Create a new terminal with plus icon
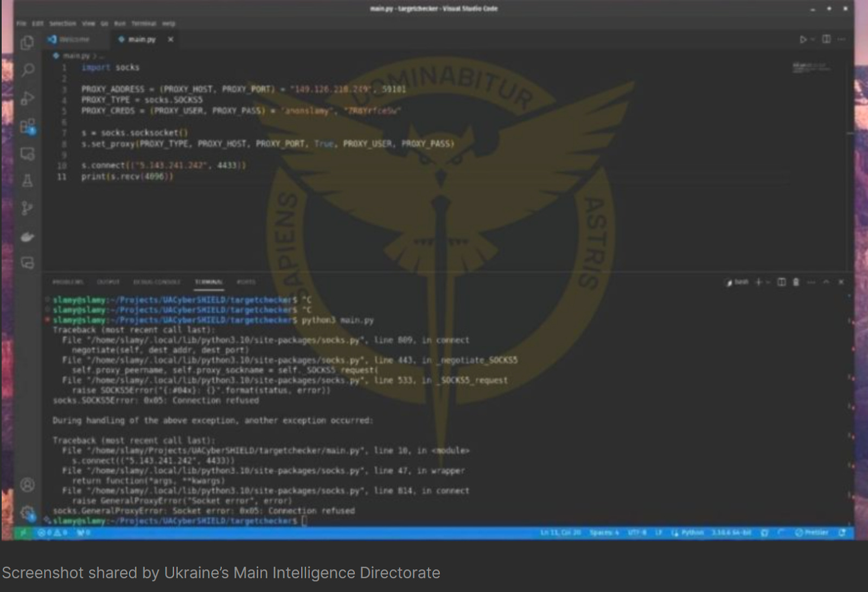 tap(759, 282)
